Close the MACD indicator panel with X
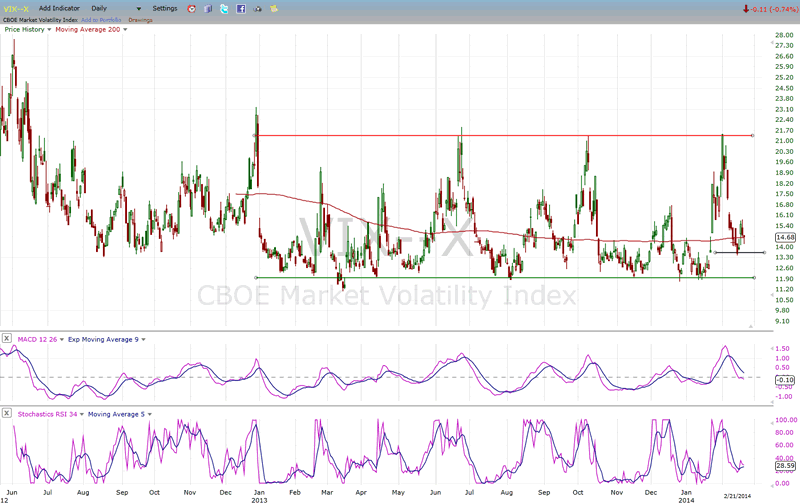The image size is (800, 504). [x=7, y=338]
